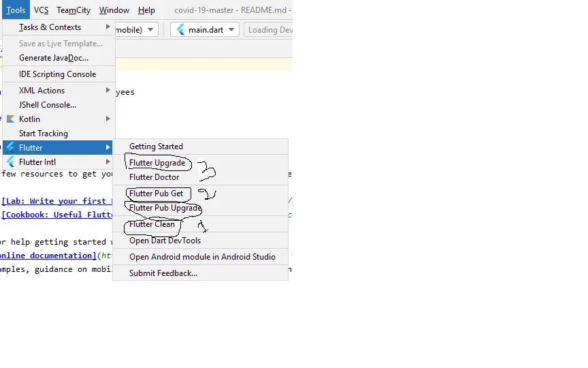Choose Submit Feedback entry
This screenshot has width=588, height=368.
200,273
